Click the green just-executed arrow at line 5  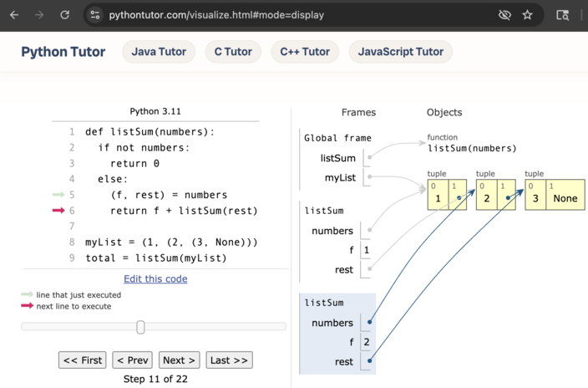point(58,195)
